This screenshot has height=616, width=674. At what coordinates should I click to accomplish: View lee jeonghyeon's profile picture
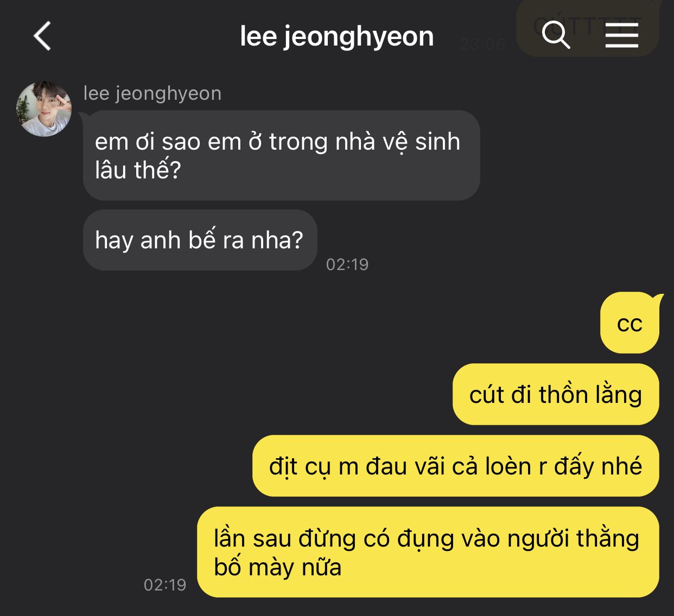pyautogui.click(x=44, y=108)
